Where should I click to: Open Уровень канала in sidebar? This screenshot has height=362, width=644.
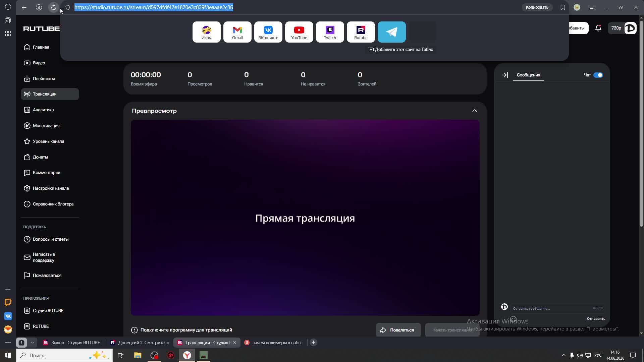pos(50,141)
